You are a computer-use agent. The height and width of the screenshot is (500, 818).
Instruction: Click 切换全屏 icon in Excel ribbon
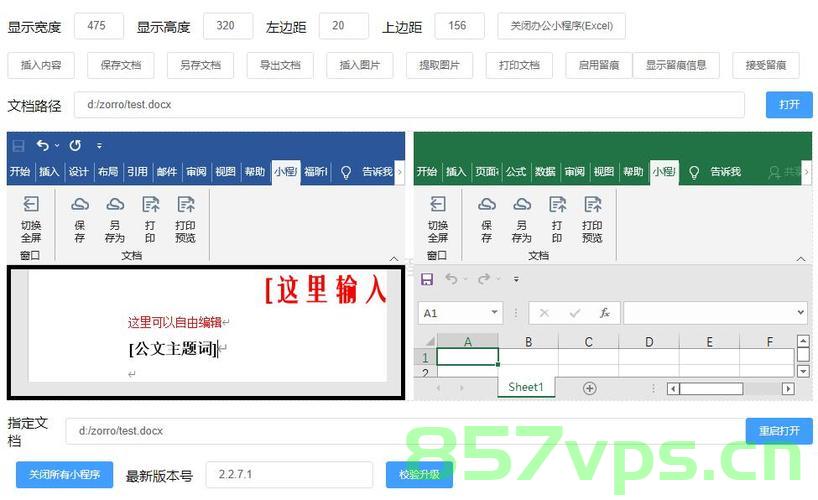(438, 204)
